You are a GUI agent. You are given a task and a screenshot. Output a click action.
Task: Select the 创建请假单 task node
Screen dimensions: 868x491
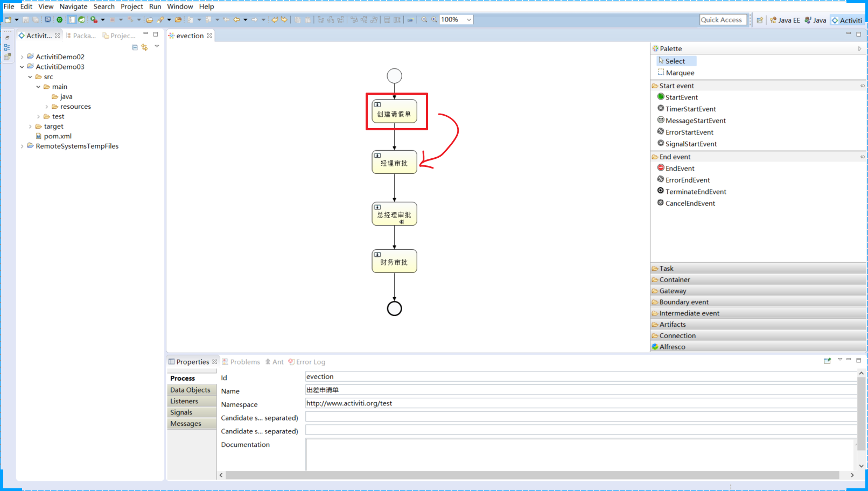pos(394,111)
